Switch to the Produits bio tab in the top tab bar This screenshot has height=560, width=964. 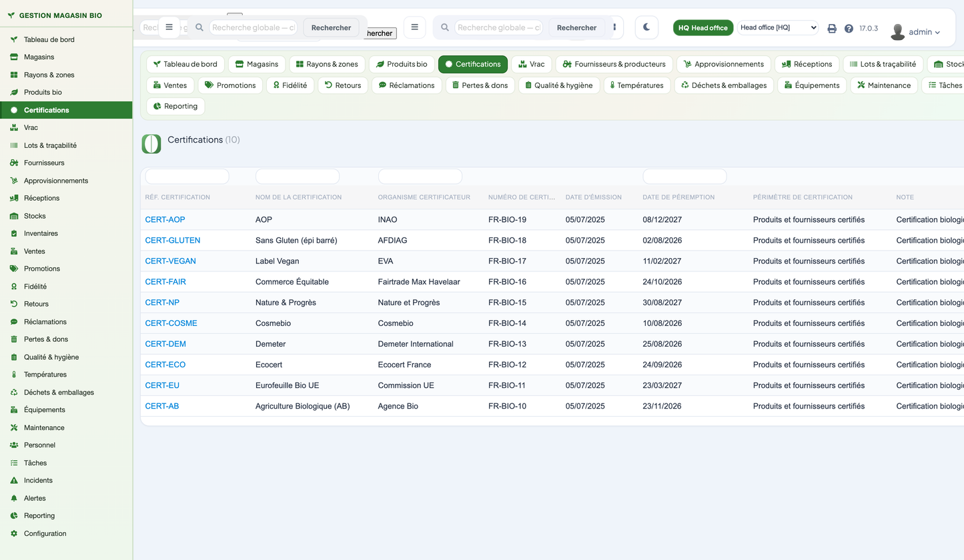click(x=402, y=64)
